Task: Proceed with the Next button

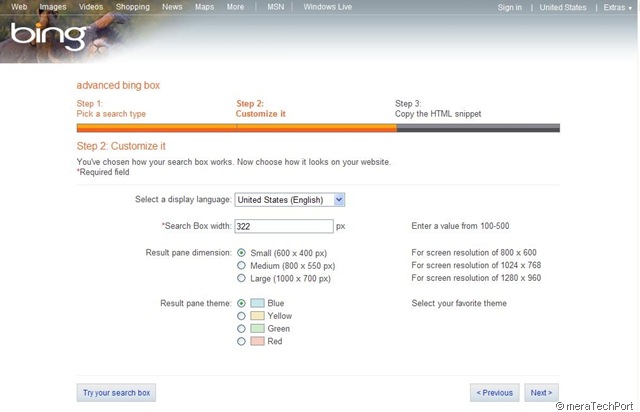Action: tap(541, 392)
